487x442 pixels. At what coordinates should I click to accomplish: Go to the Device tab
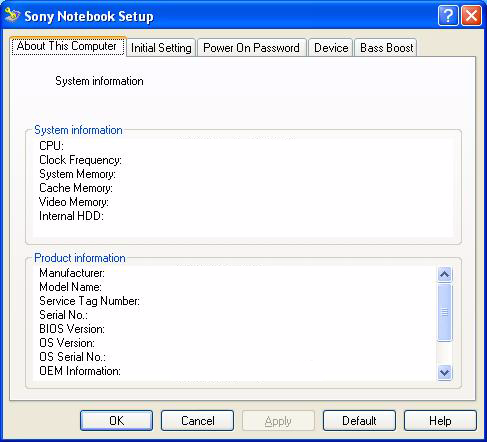331,48
